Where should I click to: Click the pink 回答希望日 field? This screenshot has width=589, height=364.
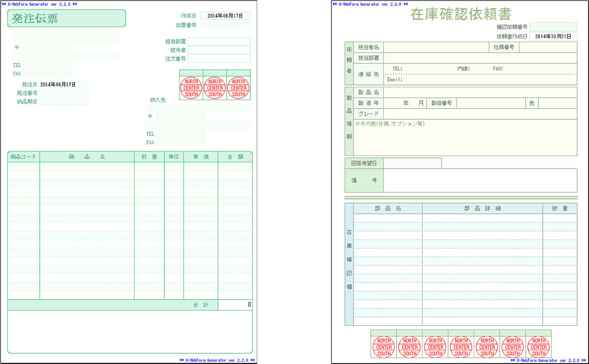coord(412,163)
